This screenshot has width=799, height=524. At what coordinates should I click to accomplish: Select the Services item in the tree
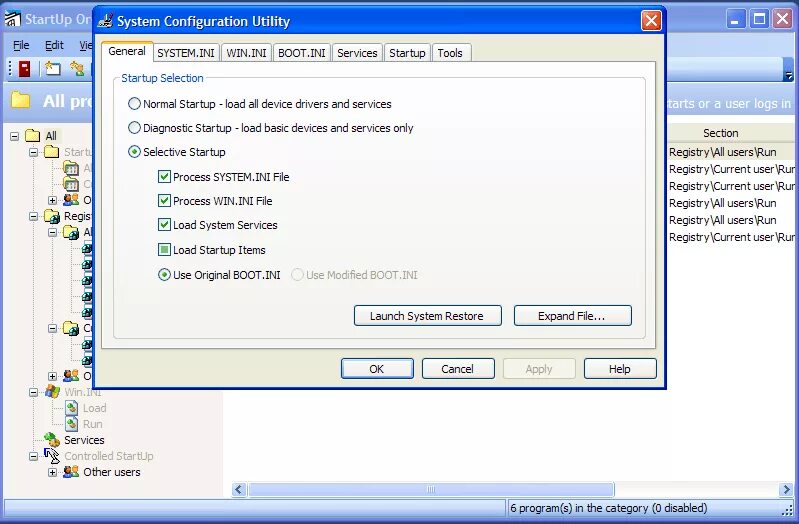(84, 440)
